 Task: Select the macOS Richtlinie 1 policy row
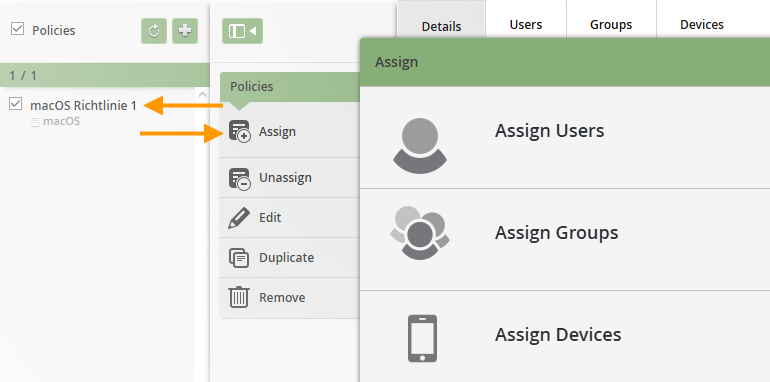pos(98,112)
